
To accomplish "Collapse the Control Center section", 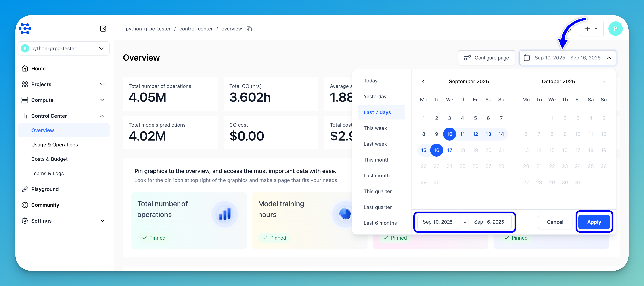I will (102, 116).
